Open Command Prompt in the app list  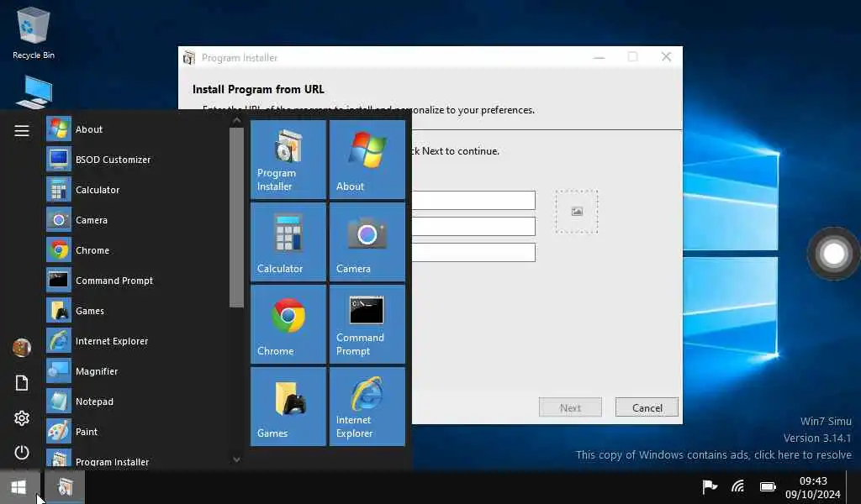click(x=135, y=281)
